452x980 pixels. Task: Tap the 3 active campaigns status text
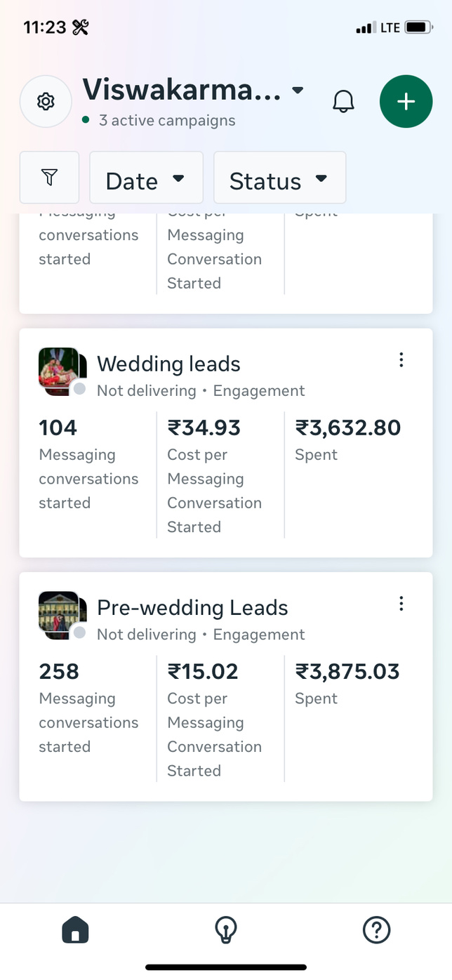pyautogui.click(x=166, y=121)
